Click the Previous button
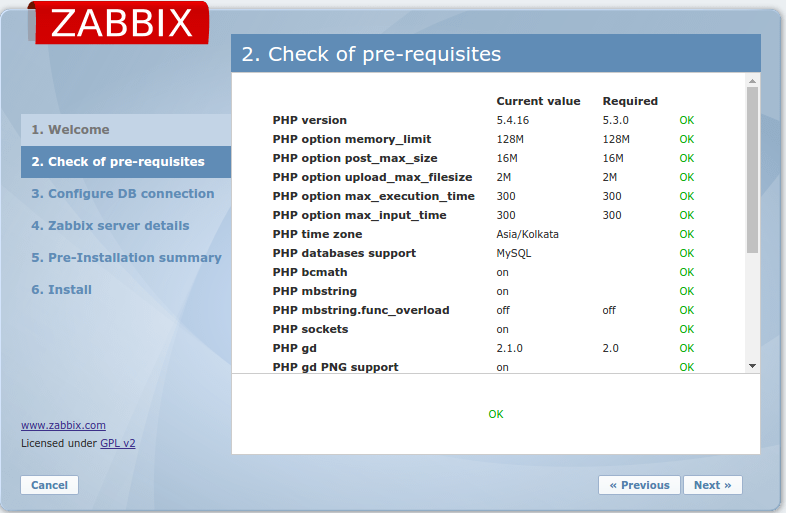The height and width of the screenshot is (513, 786). pos(639,485)
